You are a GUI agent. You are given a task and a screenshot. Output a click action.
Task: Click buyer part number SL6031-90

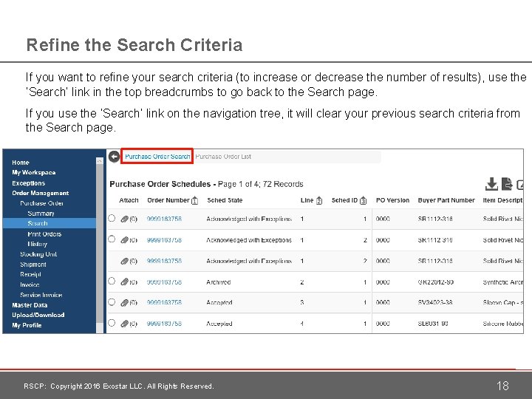coord(433,324)
